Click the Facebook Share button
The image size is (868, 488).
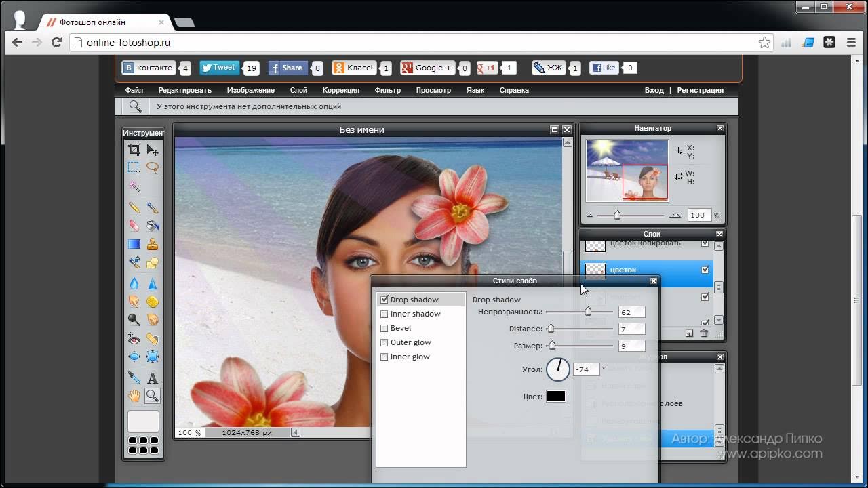[288, 68]
